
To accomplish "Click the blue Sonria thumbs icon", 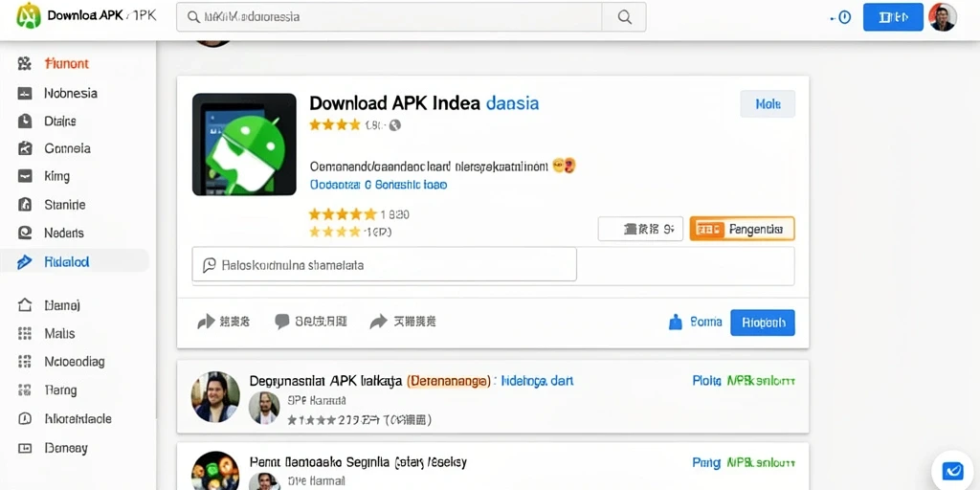I will click(675, 323).
